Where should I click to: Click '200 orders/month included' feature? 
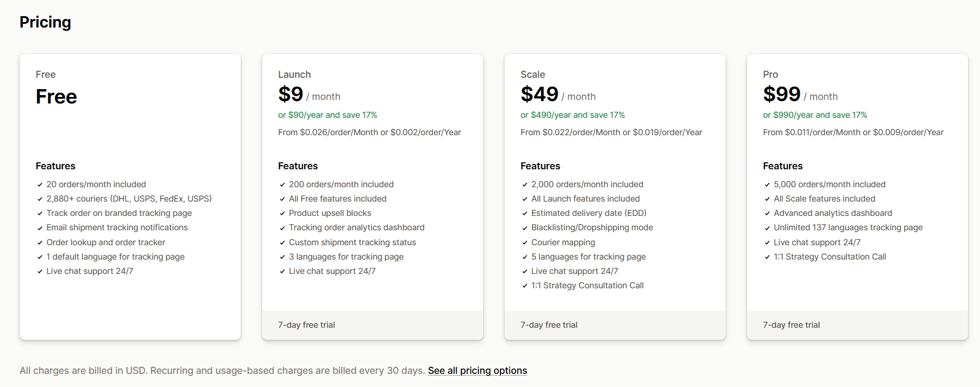point(341,184)
